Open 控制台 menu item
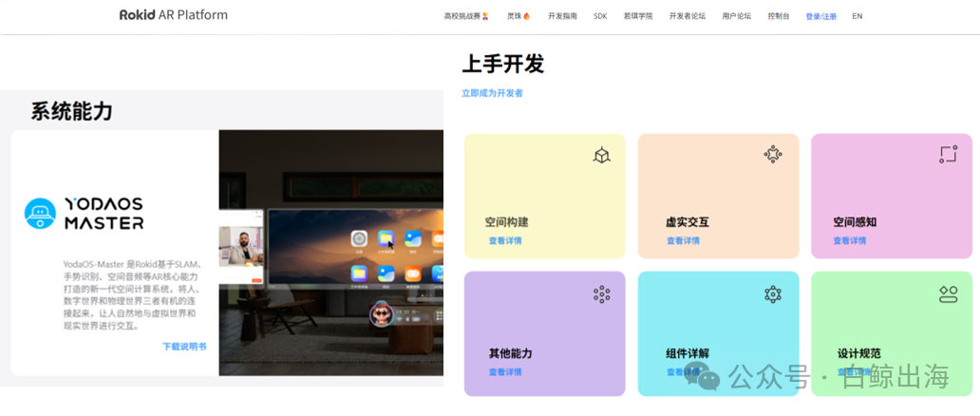The height and width of the screenshot is (416, 980). 779,16
